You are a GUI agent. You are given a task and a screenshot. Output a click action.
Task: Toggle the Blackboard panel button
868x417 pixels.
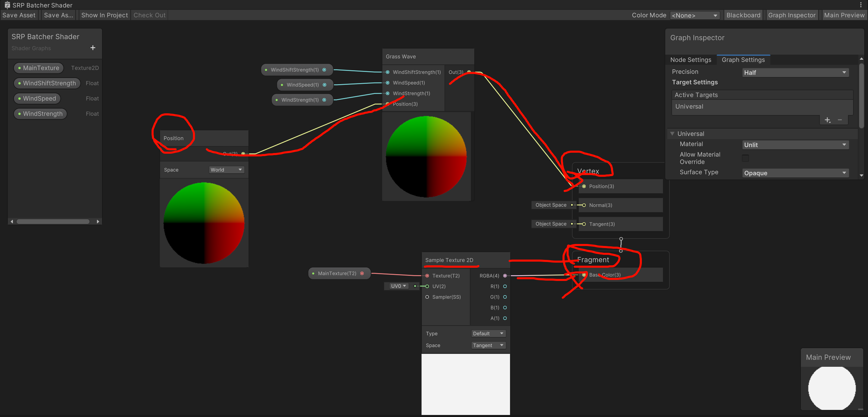pyautogui.click(x=743, y=15)
